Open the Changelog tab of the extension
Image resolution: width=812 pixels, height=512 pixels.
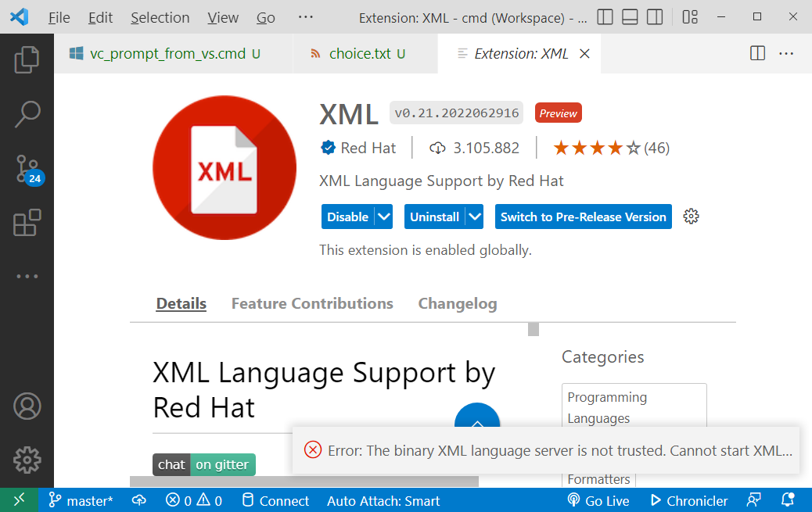tap(458, 303)
